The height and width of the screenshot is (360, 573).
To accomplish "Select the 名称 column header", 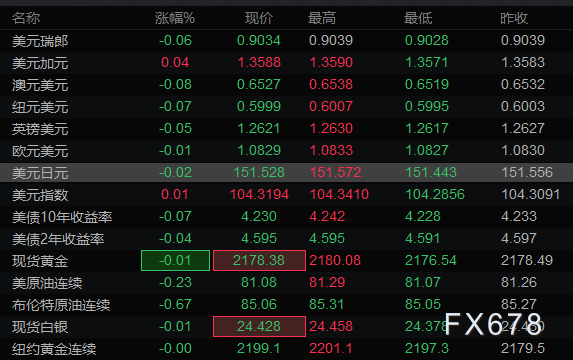I will [x=26, y=18].
